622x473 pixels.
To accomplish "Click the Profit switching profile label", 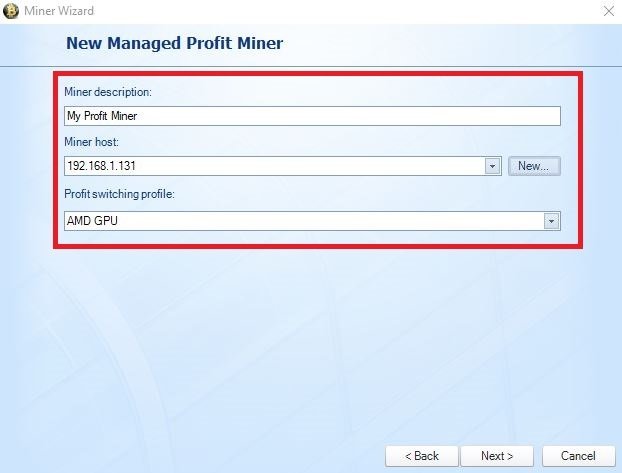I will click(119, 194).
